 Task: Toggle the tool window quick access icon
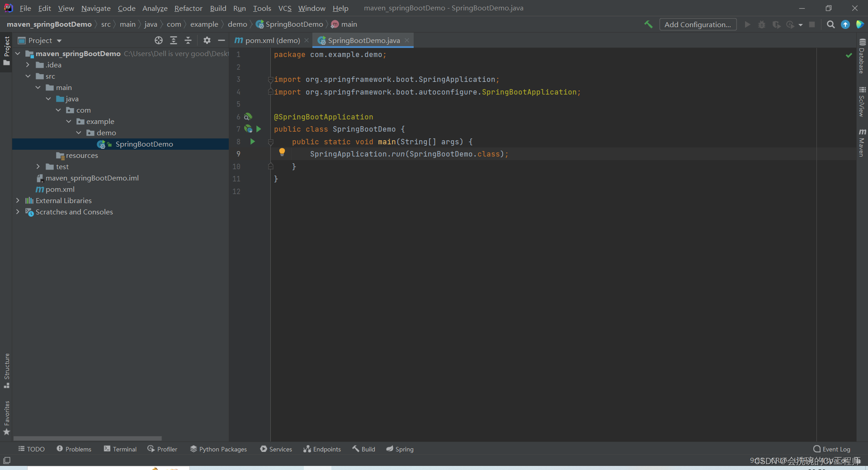6,460
